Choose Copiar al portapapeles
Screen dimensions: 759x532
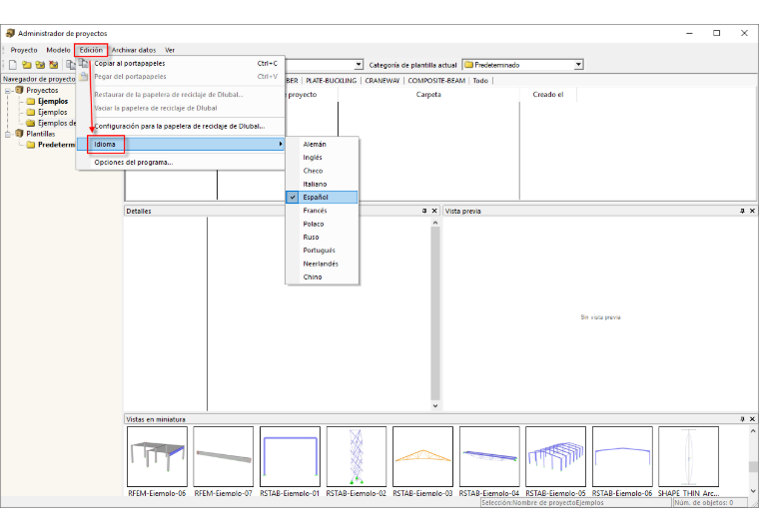pyautogui.click(x=181, y=63)
